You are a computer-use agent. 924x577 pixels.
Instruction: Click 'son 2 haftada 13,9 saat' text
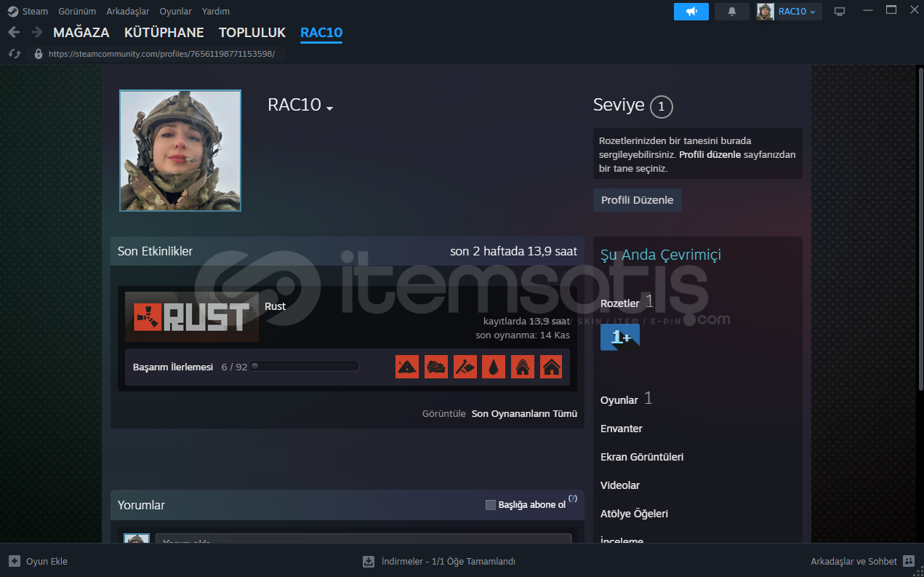(x=513, y=251)
